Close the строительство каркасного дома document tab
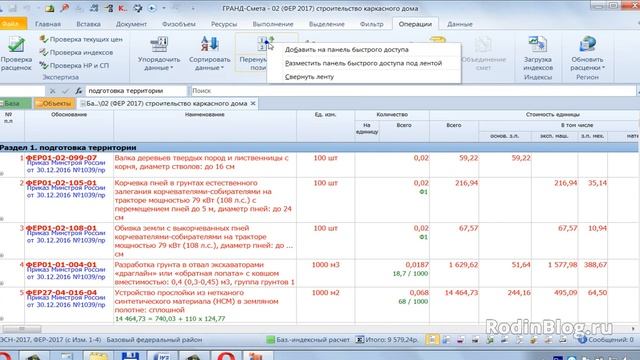640x360 pixels. tap(253, 104)
